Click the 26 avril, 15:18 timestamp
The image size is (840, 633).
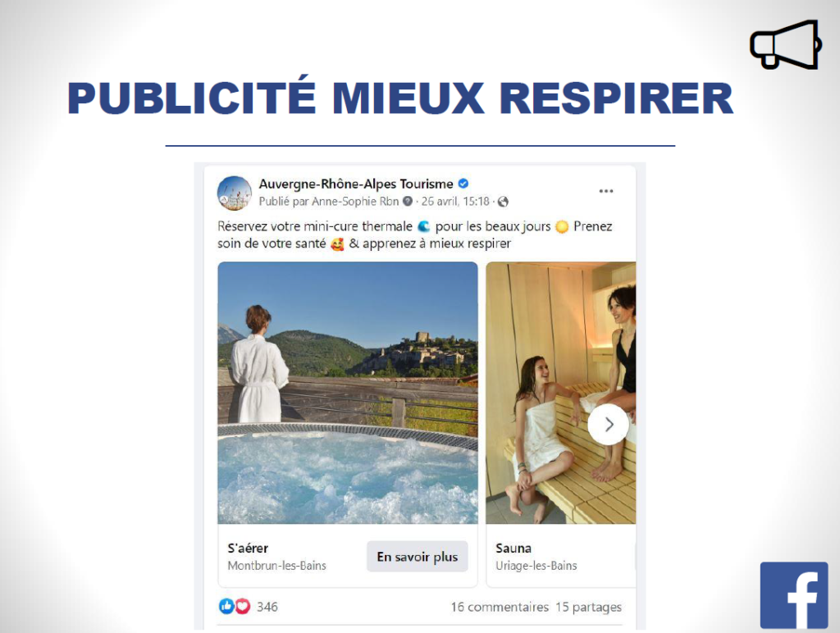pyautogui.click(x=455, y=202)
